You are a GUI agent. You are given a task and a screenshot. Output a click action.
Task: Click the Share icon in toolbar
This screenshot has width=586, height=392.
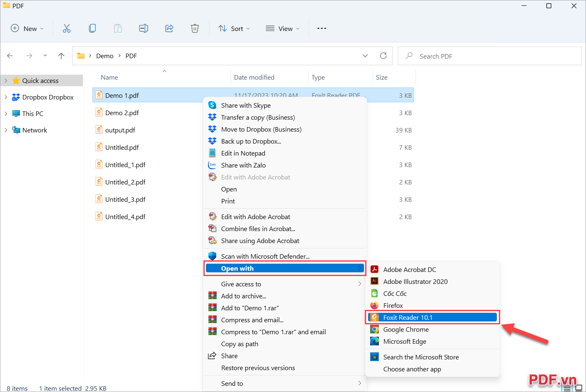[169, 28]
